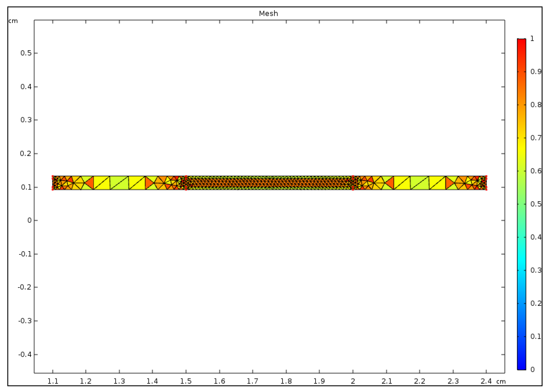Click the y-axis tick label -0.4
The width and height of the screenshot is (549, 392).
click(x=25, y=355)
